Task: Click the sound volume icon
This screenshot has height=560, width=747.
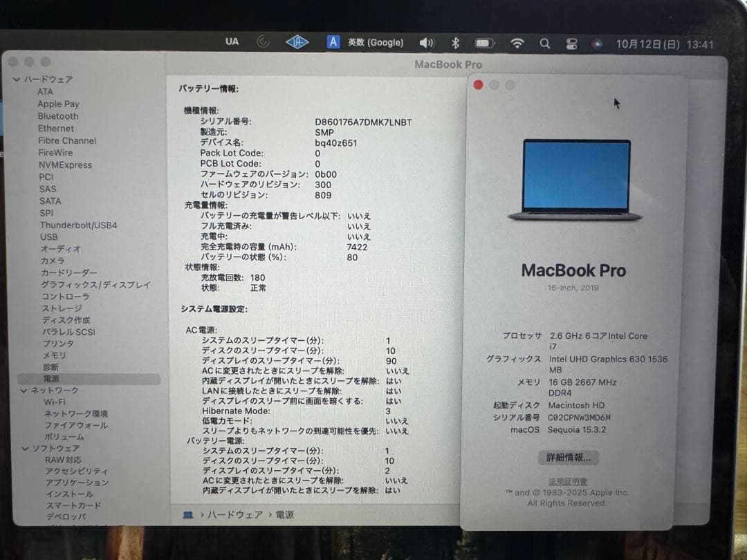Action: pos(427,42)
